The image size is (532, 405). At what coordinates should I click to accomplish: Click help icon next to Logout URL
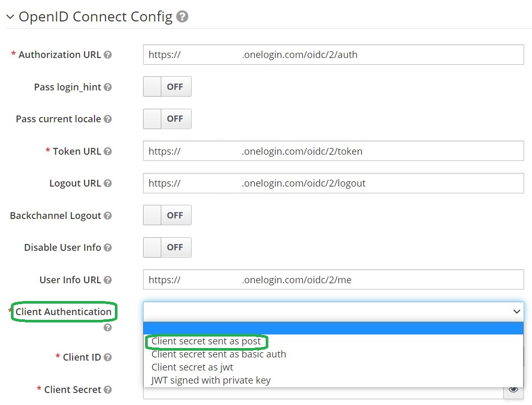(x=108, y=183)
